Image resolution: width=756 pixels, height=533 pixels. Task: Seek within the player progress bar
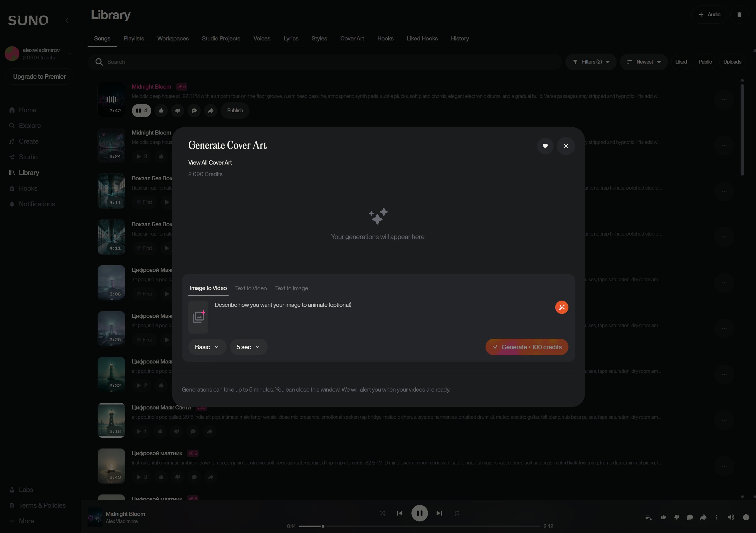pyautogui.click(x=419, y=526)
